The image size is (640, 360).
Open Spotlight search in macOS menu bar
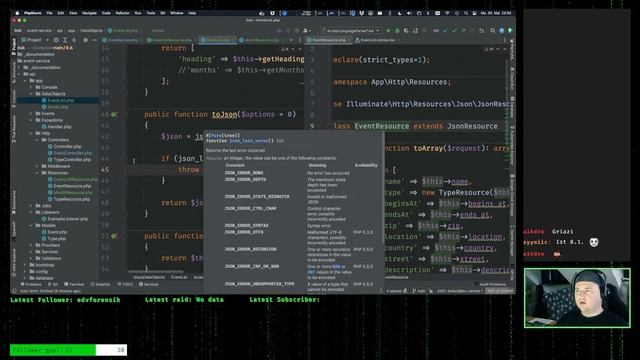point(466,13)
